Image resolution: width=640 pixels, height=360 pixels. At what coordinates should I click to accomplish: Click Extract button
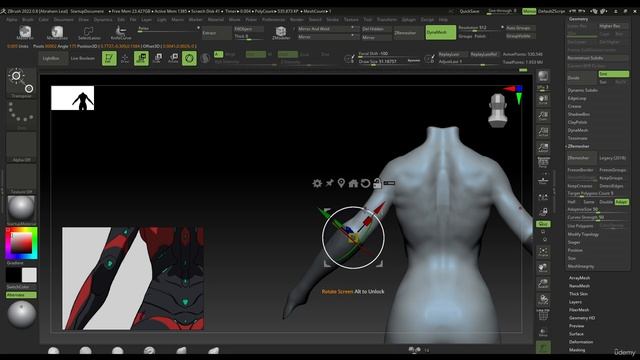tap(216, 33)
